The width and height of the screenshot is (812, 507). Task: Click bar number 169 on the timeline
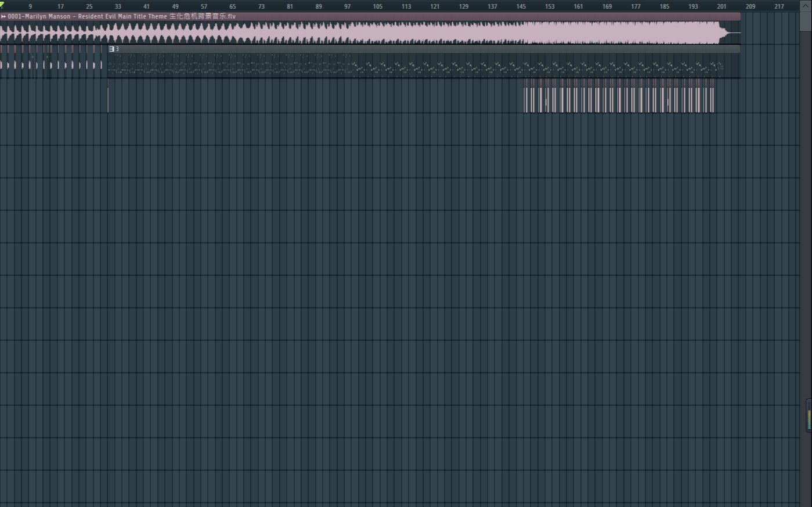point(607,6)
